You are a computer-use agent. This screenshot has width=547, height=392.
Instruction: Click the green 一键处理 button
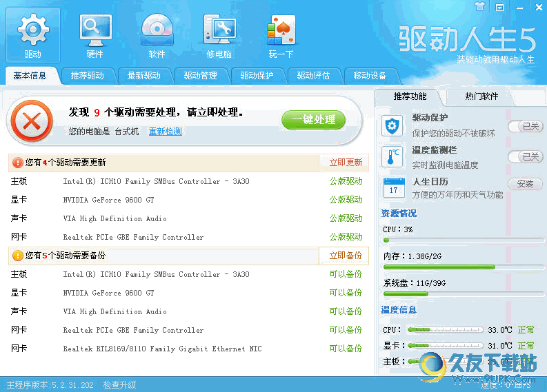click(313, 119)
